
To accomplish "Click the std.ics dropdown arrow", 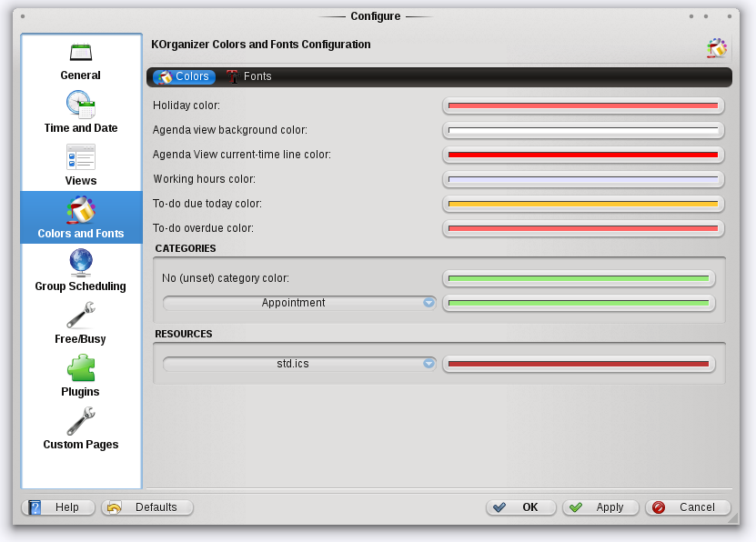I will 428,364.
